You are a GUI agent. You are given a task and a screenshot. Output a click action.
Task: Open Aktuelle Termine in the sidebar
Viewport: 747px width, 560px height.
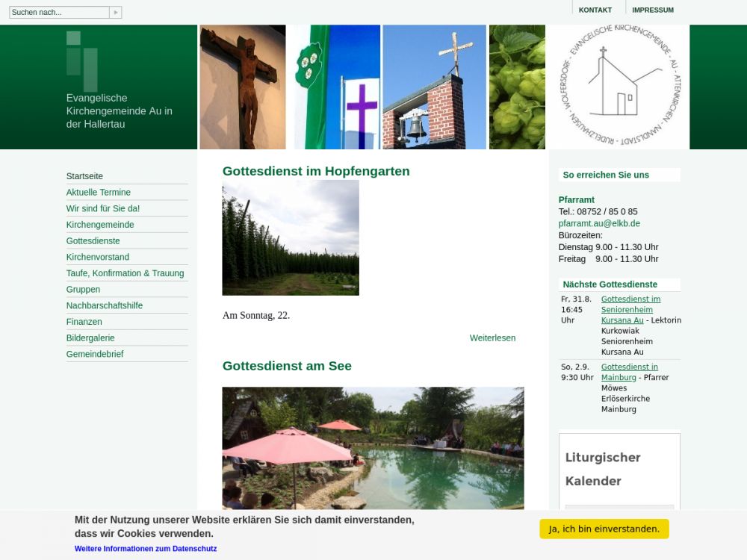click(x=98, y=193)
